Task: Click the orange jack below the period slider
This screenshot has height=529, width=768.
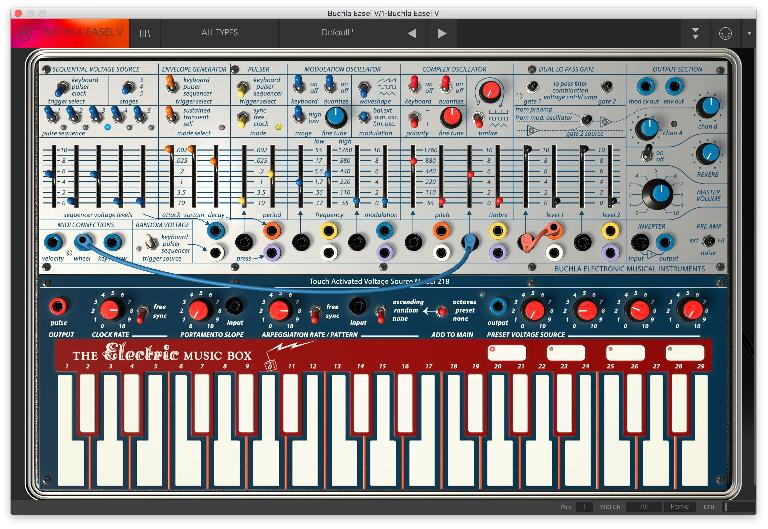Action: [x=271, y=230]
